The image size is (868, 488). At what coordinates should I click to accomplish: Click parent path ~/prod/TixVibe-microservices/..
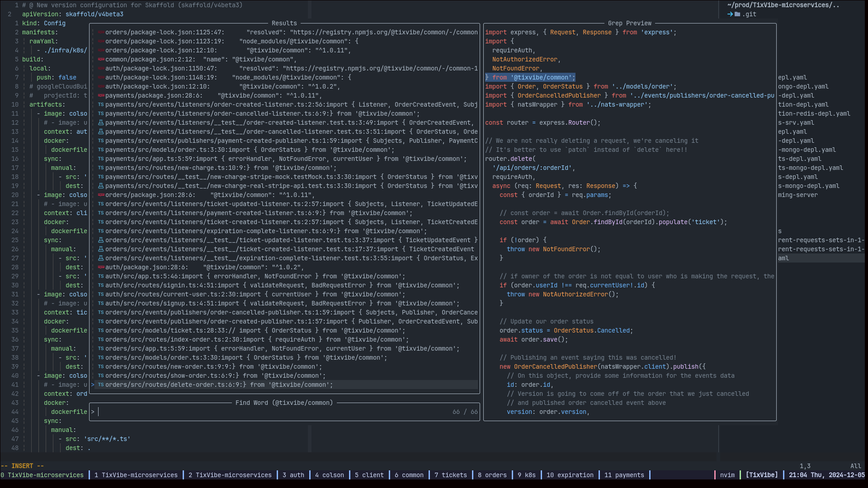783,5
